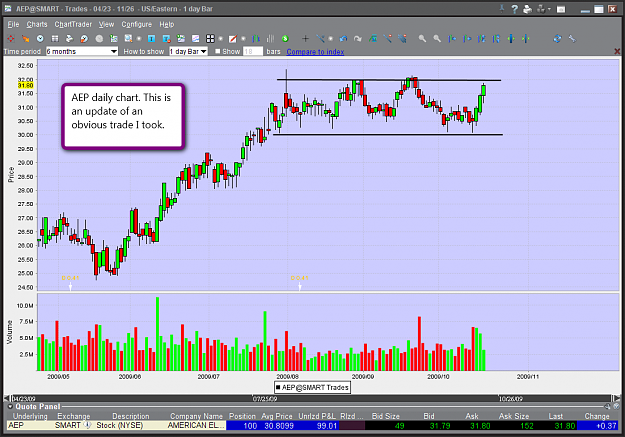Viewport: 625px width, 437px height.
Task: Open the dropdown dot beside the four-square icon
Action: (220, 39)
